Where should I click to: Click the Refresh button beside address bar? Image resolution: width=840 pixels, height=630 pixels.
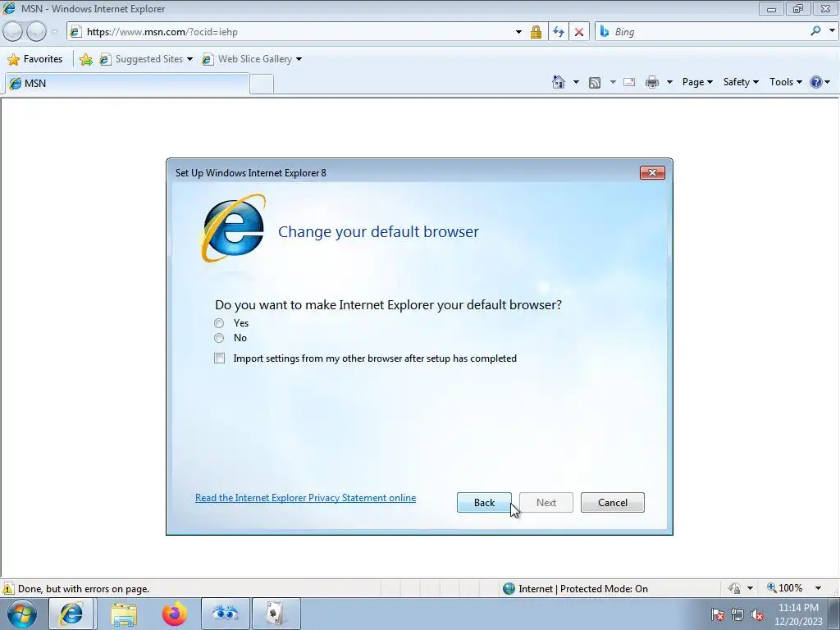coord(558,32)
